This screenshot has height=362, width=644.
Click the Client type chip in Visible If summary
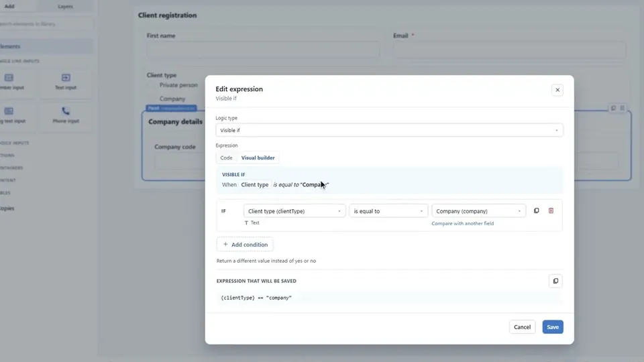point(255,185)
